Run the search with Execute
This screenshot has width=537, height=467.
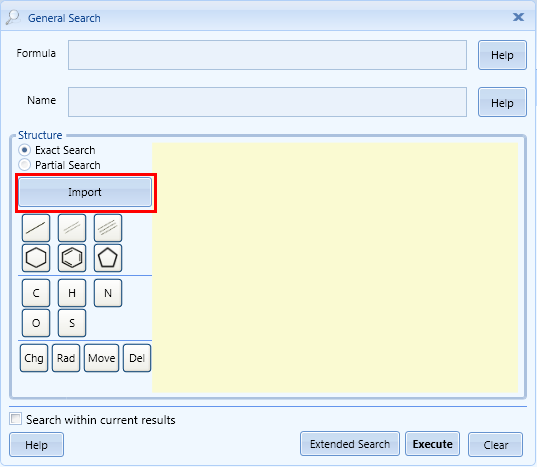pyautogui.click(x=433, y=444)
